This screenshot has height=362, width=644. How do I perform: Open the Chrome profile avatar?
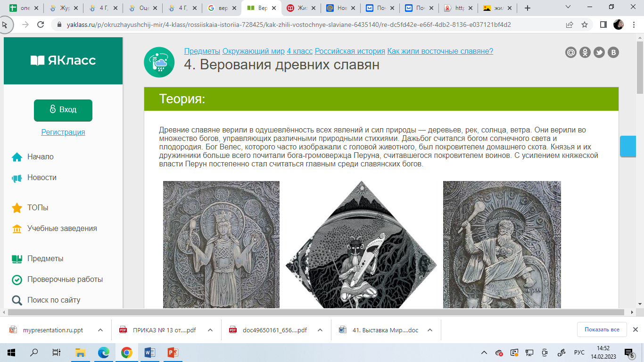coord(619,25)
